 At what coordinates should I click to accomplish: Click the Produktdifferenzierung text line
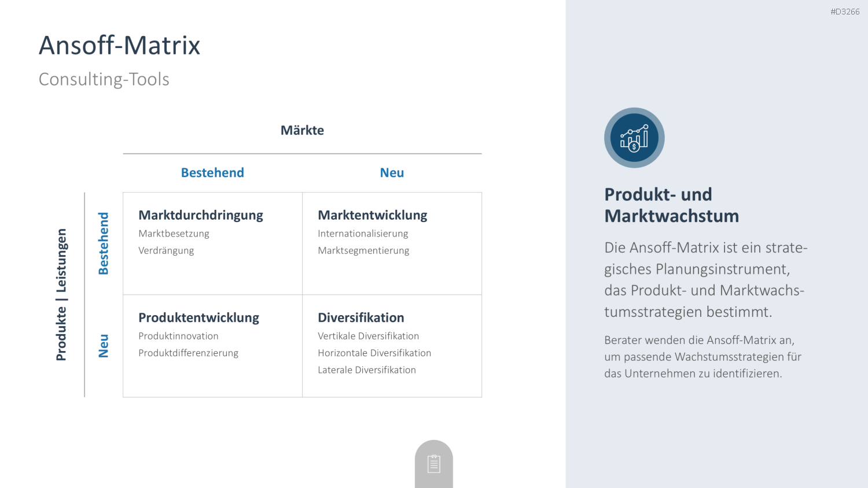click(x=188, y=353)
